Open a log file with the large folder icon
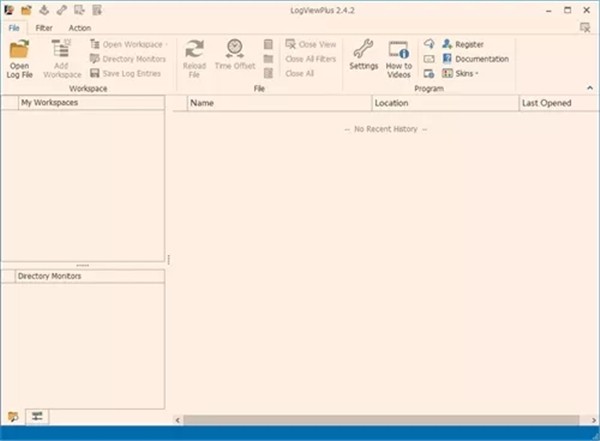Viewport: 600px width, 441px height. tap(20, 59)
